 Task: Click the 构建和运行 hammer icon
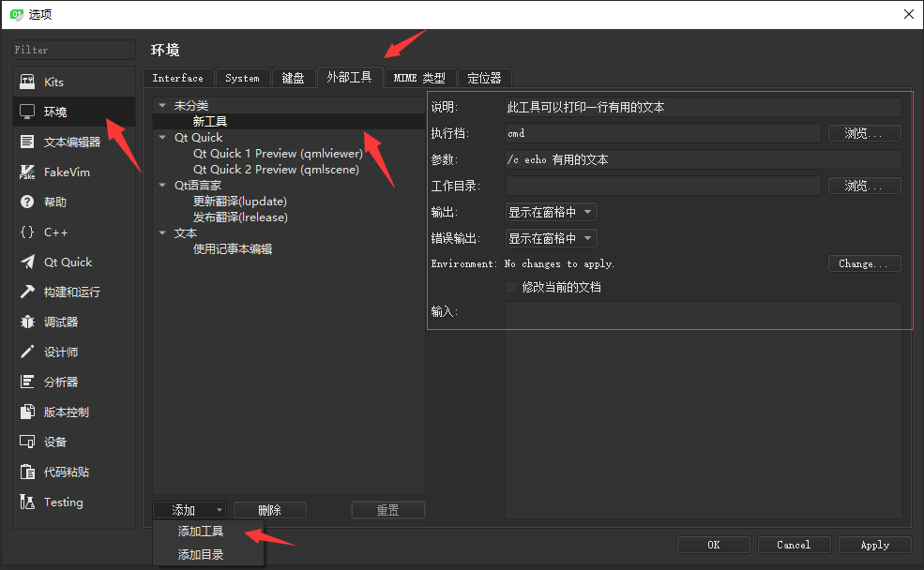tap(27, 292)
